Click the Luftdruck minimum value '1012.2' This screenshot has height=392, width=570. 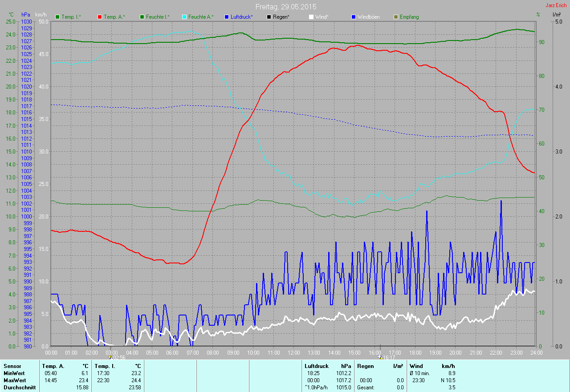click(343, 373)
